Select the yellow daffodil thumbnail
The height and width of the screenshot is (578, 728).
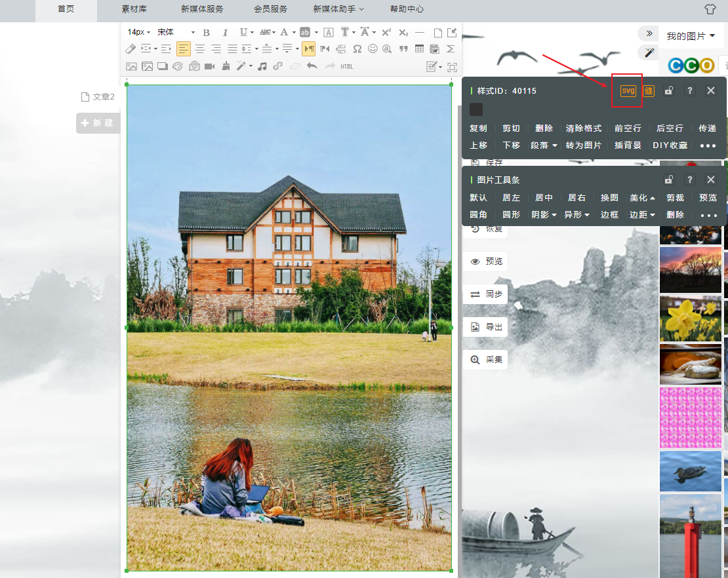click(x=691, y=318)
